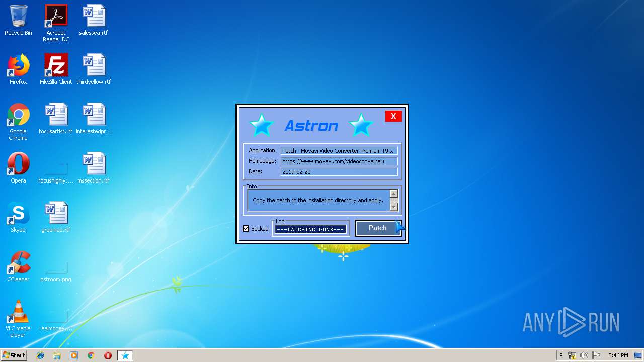
Task: Click Info box scroll down arrow
Action: tap(394, 207)
